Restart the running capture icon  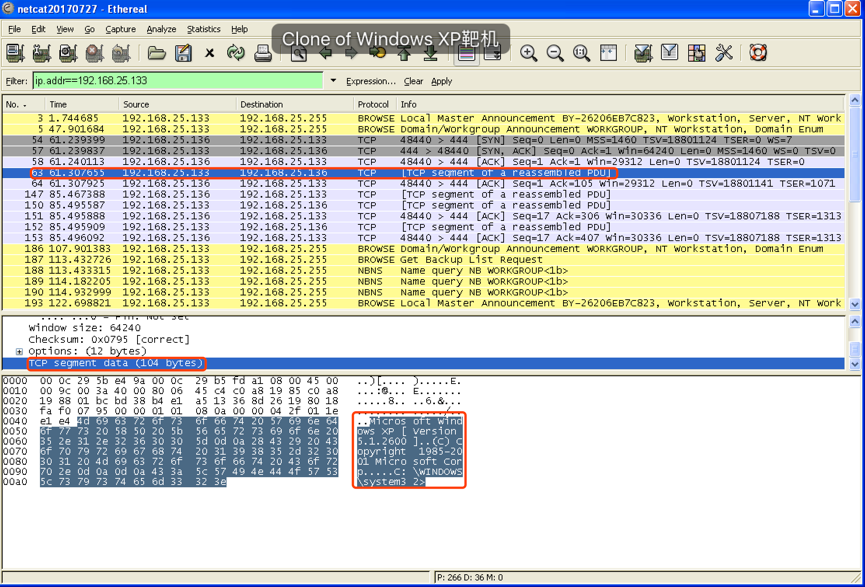tap(121, 53)
